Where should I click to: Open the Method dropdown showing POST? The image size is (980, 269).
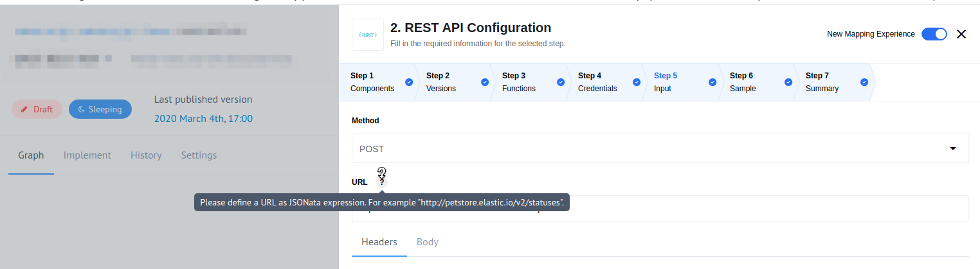643,149
